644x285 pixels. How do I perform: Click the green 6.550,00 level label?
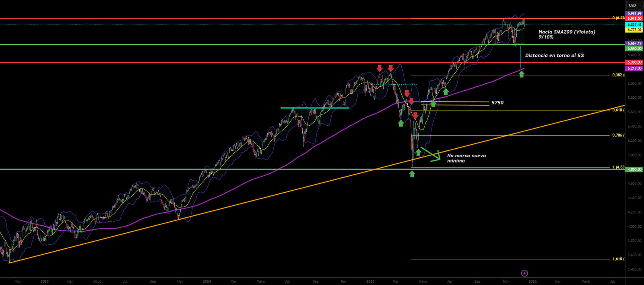(x=634, y=49)
